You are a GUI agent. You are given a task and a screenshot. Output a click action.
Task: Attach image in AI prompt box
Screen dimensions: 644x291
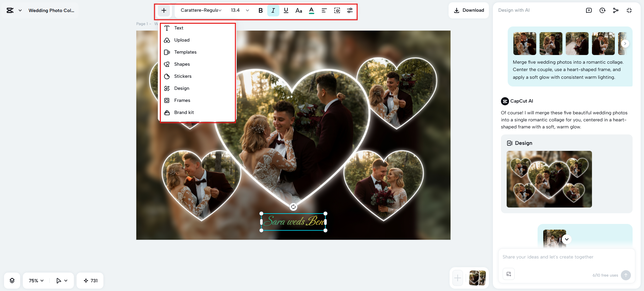(509, 274)
